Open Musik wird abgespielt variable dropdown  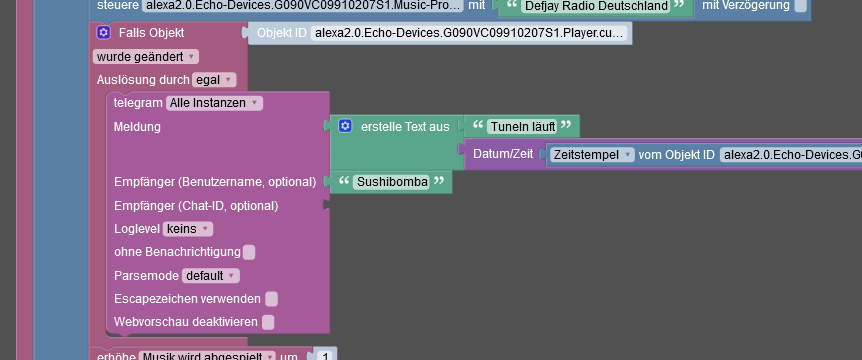207,356
